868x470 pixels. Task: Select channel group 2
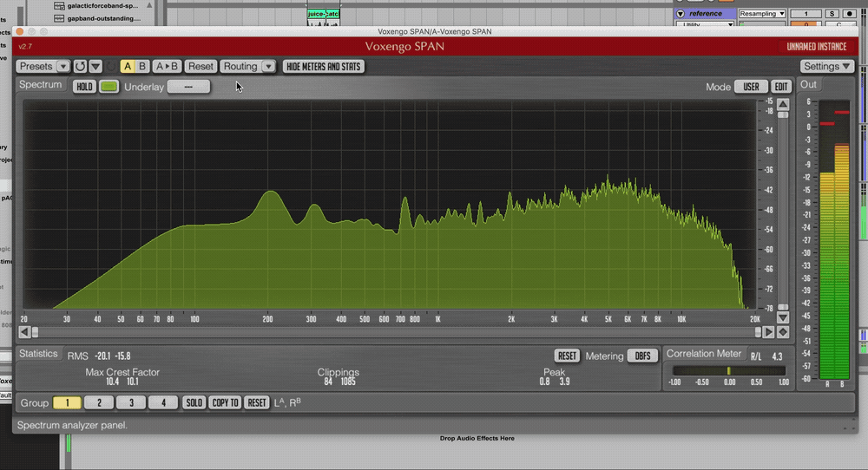pos(99,403)
